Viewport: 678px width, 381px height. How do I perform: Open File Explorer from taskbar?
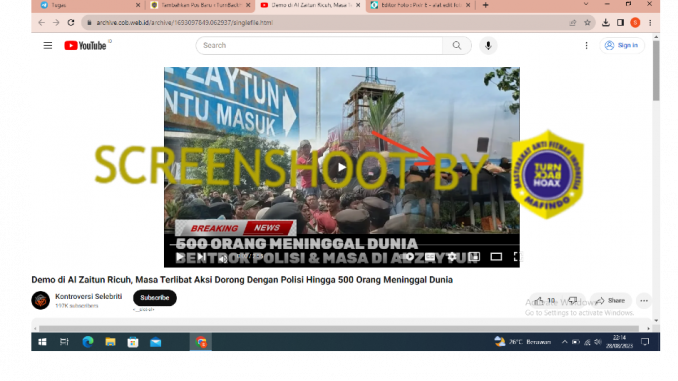pyautogui.click(x=110, y=342)
